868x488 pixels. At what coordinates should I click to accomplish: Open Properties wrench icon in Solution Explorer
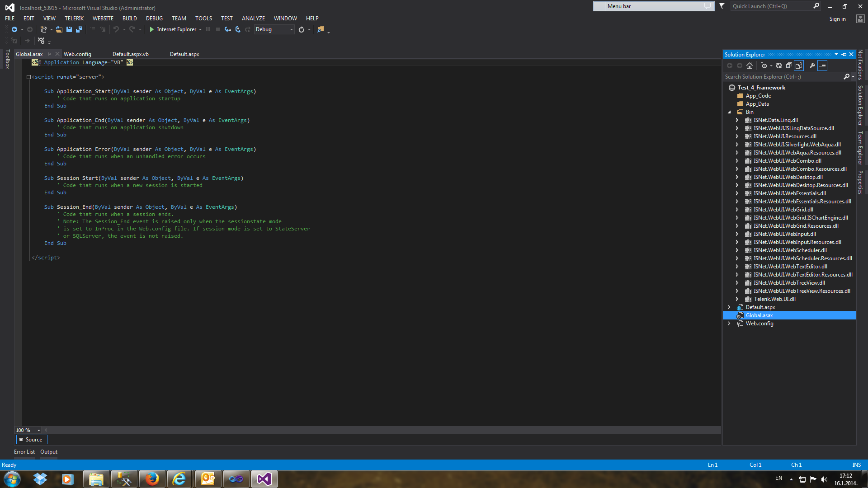tap(812, 66)
